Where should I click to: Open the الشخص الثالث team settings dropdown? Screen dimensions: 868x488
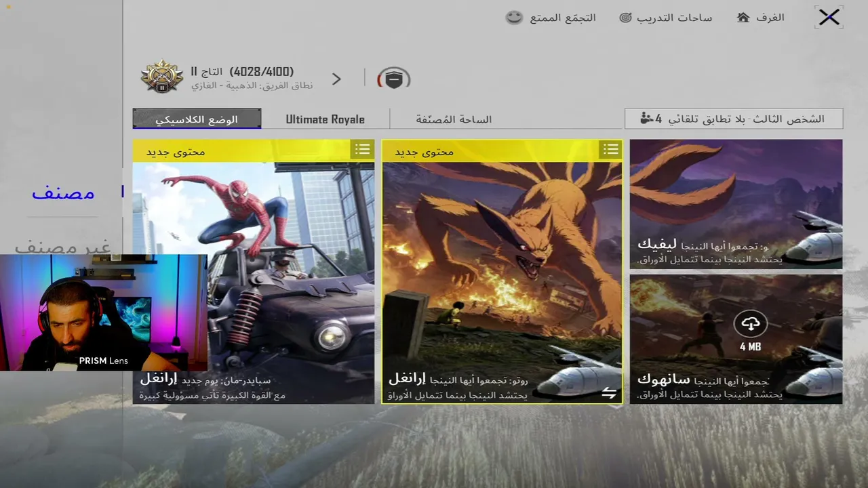pos(734,119)
